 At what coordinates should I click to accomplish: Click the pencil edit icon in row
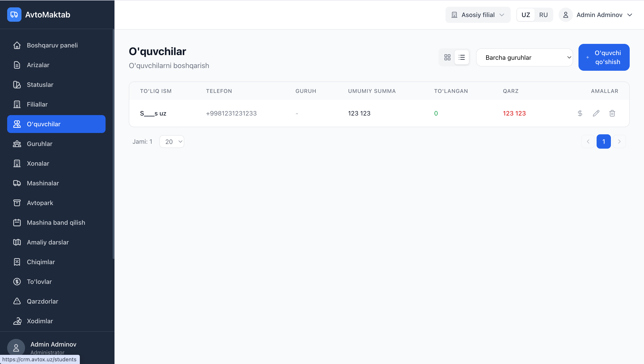click(596, 113)
